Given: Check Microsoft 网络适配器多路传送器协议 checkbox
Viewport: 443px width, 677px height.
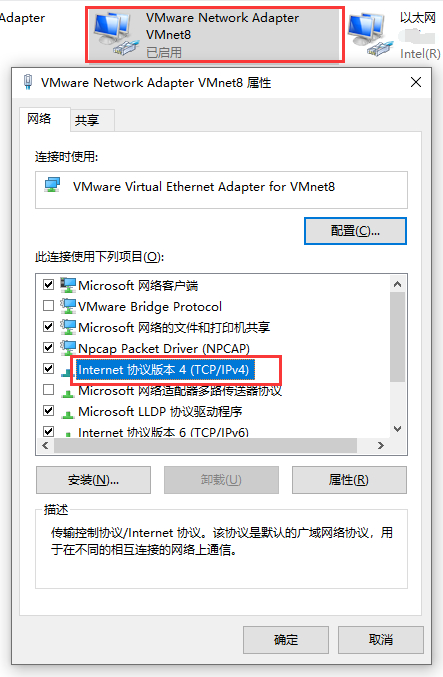Looking at the screenshot, I should click(48, 389).
